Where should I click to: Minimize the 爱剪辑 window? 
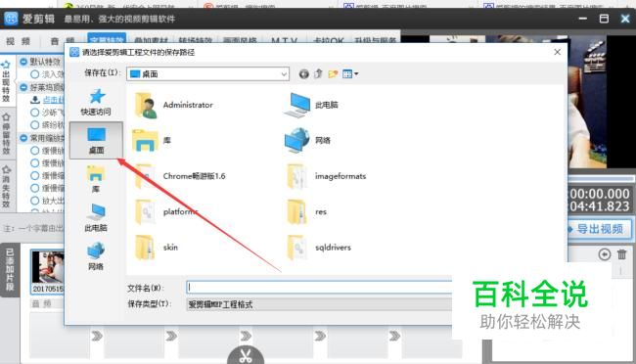coord(583,19)
